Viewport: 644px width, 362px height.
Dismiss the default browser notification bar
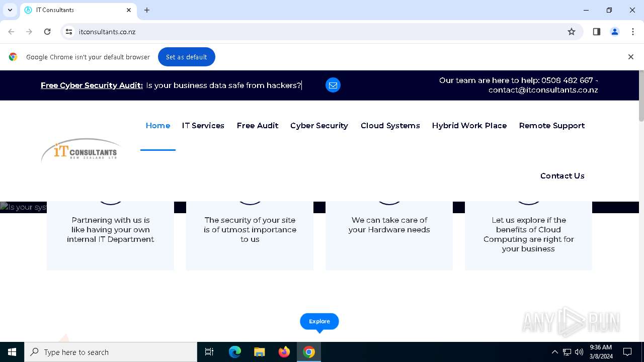[x=631, y=57]
